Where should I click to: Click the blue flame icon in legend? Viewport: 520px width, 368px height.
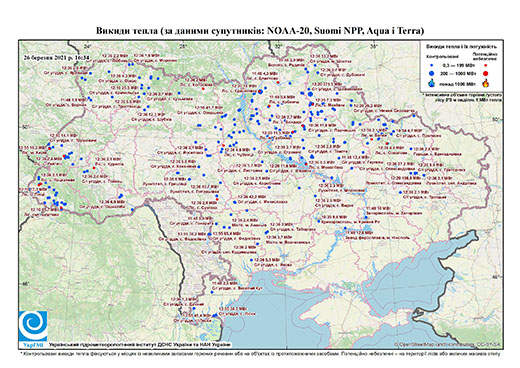pyautogui.click(x=432, y=83)
